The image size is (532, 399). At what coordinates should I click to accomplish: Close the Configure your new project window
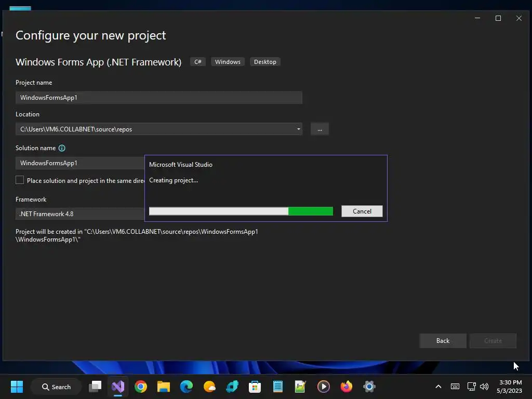tap(519, 18)
